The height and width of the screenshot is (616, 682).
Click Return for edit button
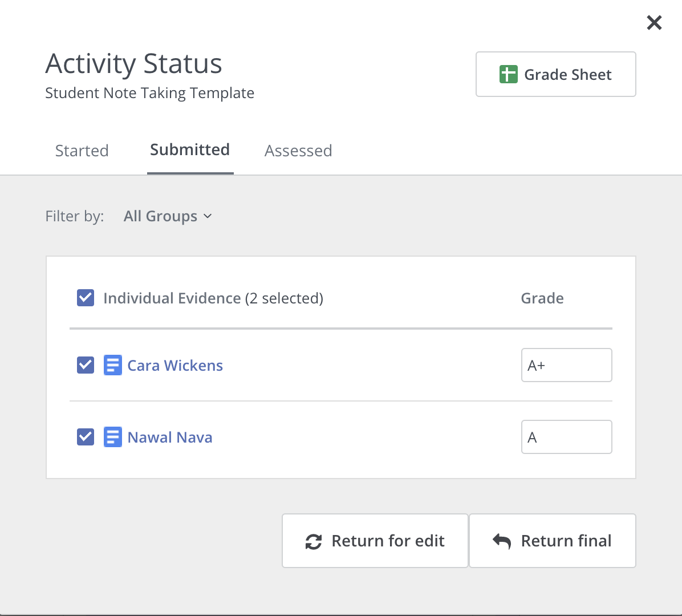coord(375,541)
